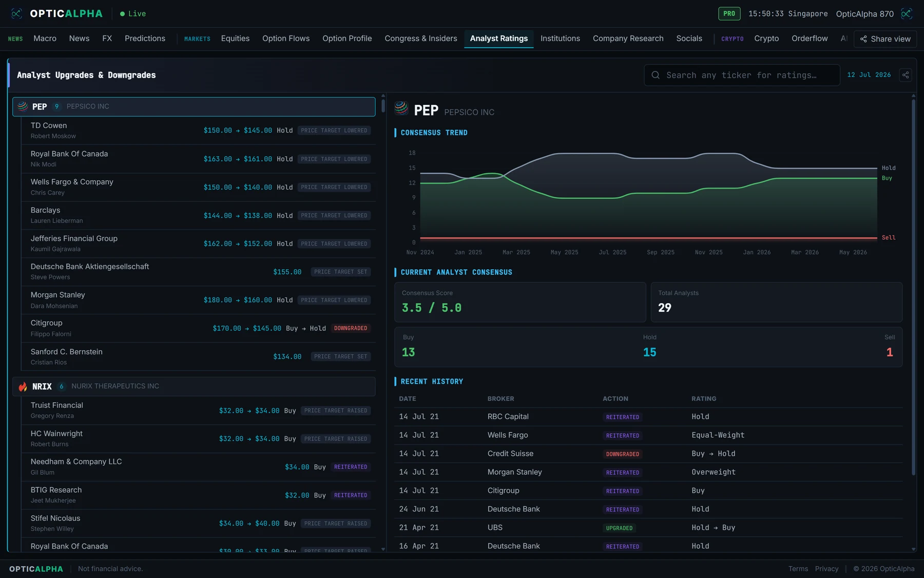Screen dimensions: 924x578
Task: Select the Barclays Lauren Lieberman row
Action: 198,215
